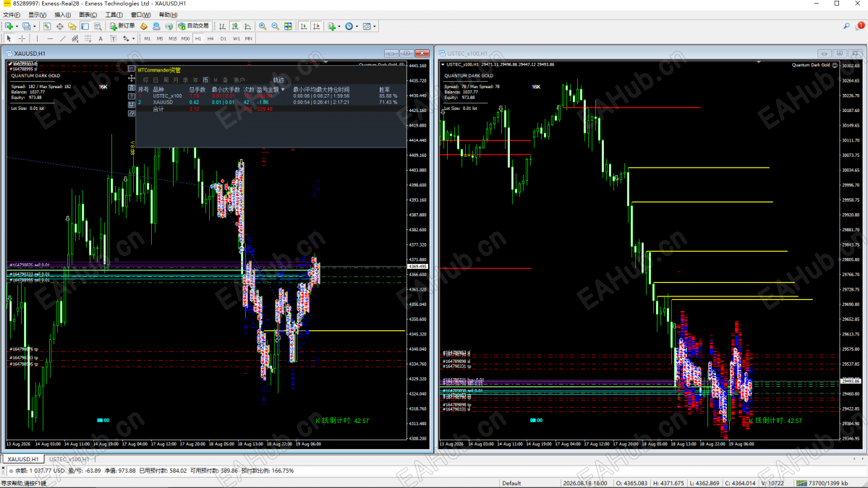Zoom in the chart
The image size is (868, 488).
click(x=263, y=26)
